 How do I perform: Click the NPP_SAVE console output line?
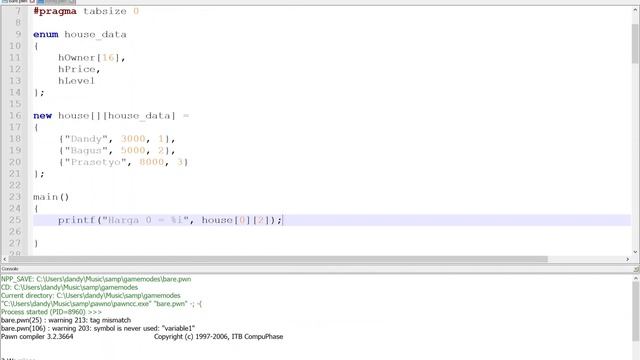[x=96, y=279]
